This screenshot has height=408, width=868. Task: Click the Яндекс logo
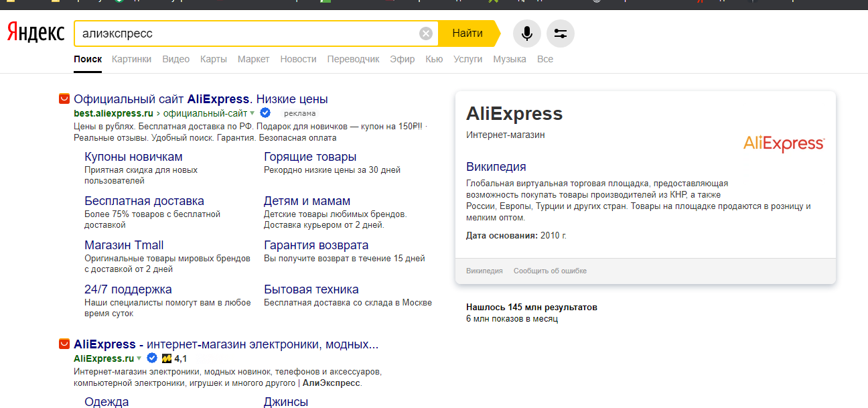click(35, 33)
